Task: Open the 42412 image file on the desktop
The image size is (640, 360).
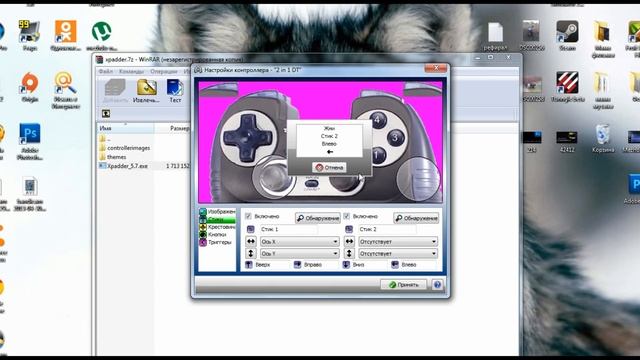Action: pyautogui.click(x=567, y=141)
